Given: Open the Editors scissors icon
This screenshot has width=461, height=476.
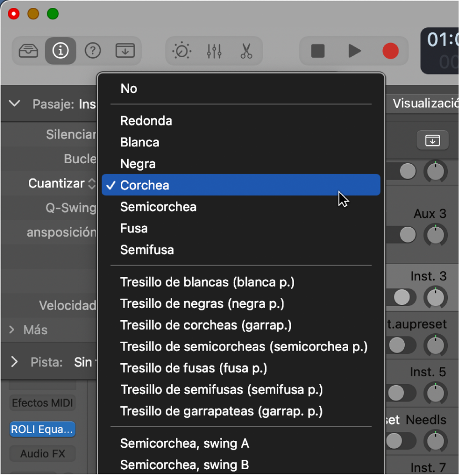Looking at the screenshot, I should coord(246,51).
